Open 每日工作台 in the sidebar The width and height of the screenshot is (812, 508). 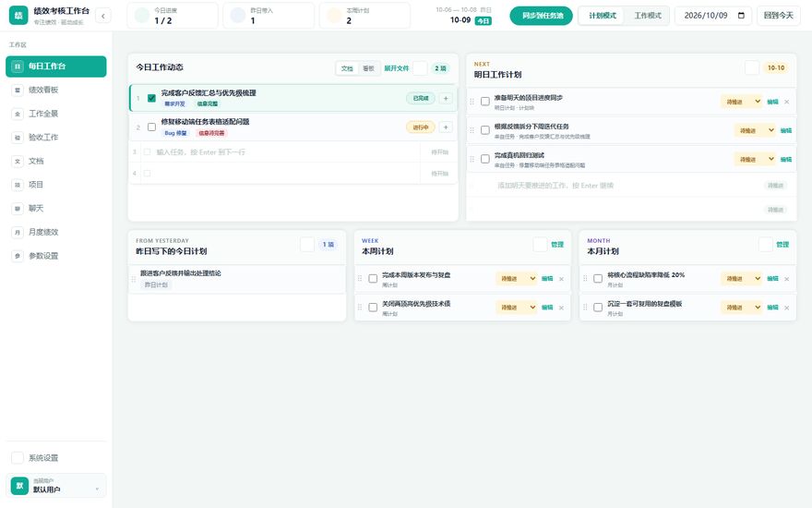[56, 67]
